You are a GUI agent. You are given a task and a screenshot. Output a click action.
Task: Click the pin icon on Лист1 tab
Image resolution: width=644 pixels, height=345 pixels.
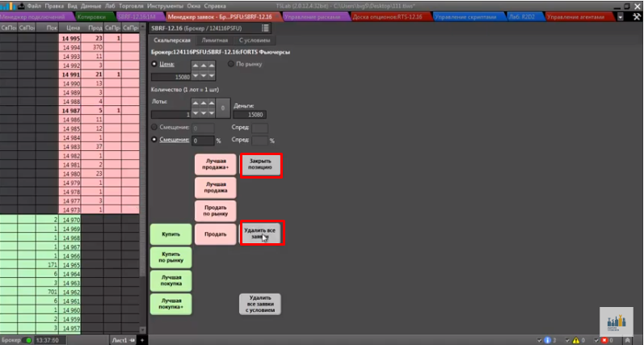(133, 340)
